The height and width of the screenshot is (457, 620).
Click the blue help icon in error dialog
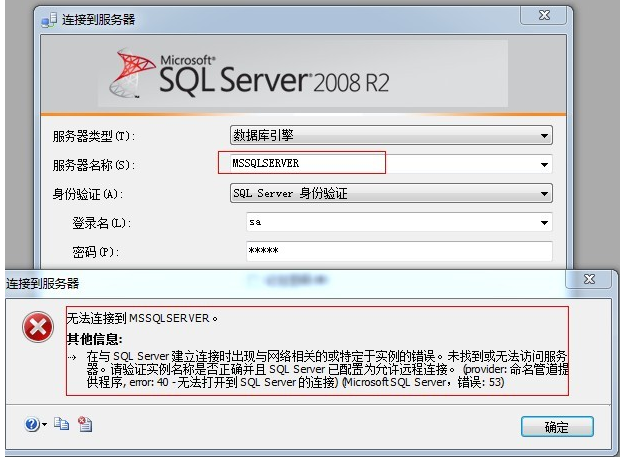tap(32, 425)
